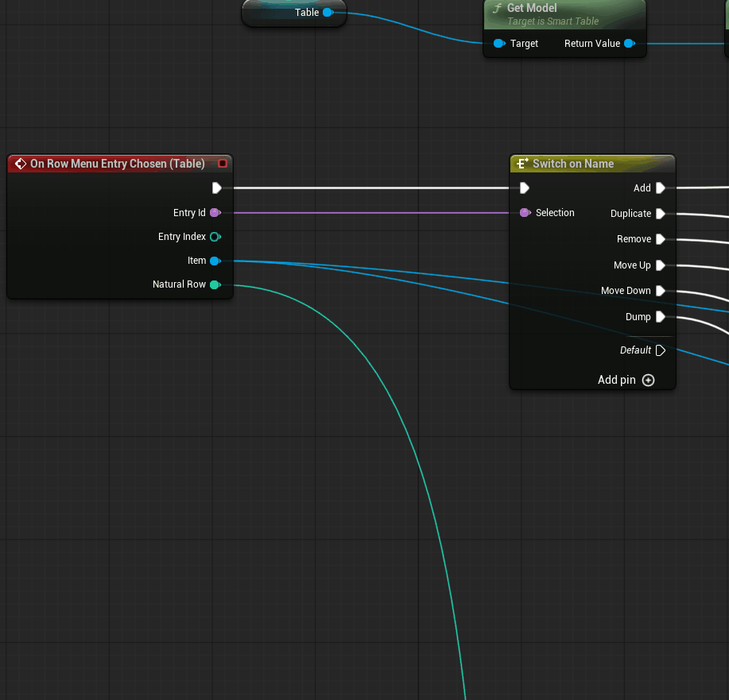The image size is (729, 700).
Task: Click the Duplicate label text
Action: 630,214
